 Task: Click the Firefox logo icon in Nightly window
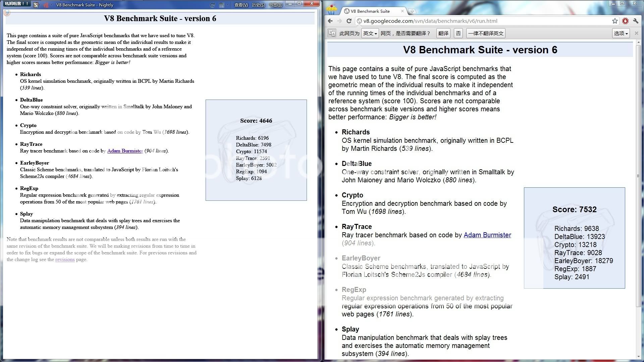7,13
